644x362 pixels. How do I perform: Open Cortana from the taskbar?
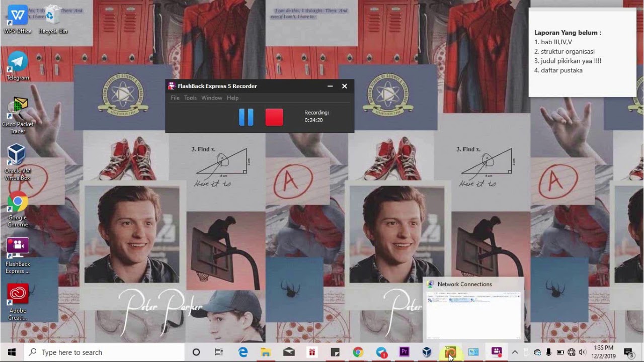[x=196, y=352]
